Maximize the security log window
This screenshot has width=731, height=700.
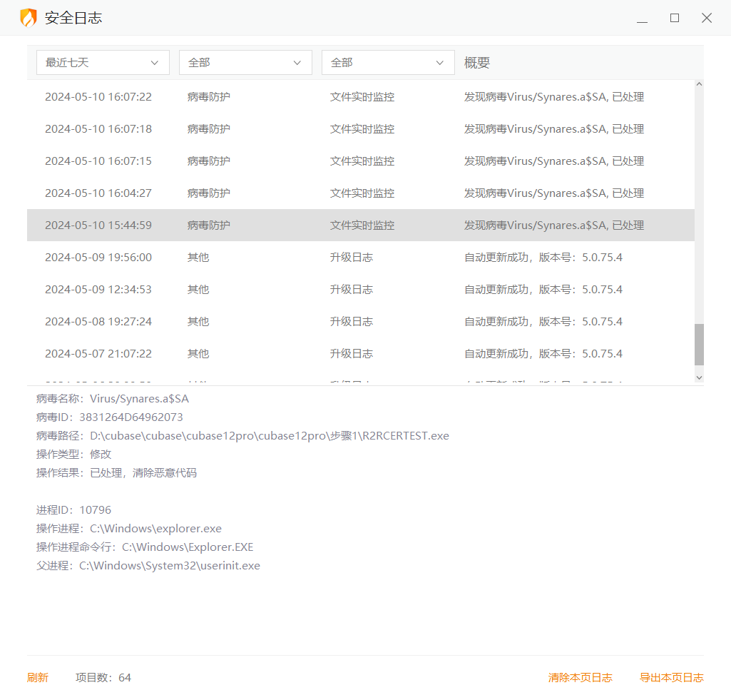point(674,19)
